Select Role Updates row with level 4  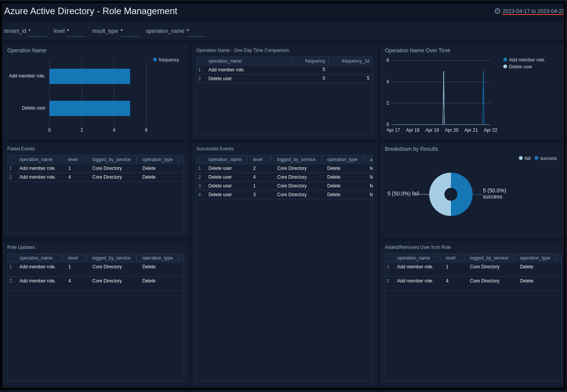95,284
